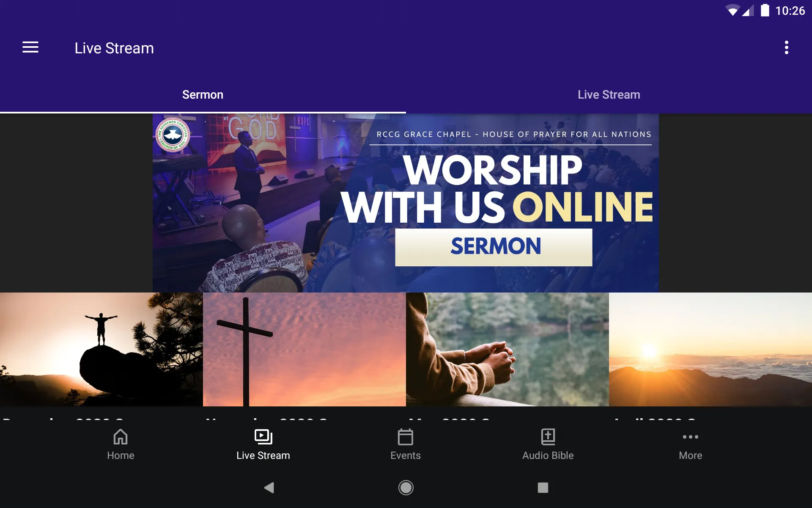Switch to the Live Stream tab

609,94
